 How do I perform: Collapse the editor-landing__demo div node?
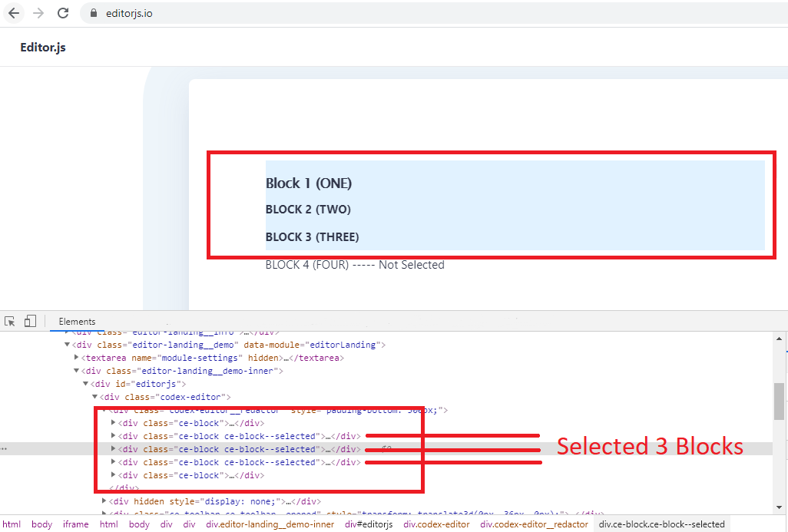67,345
